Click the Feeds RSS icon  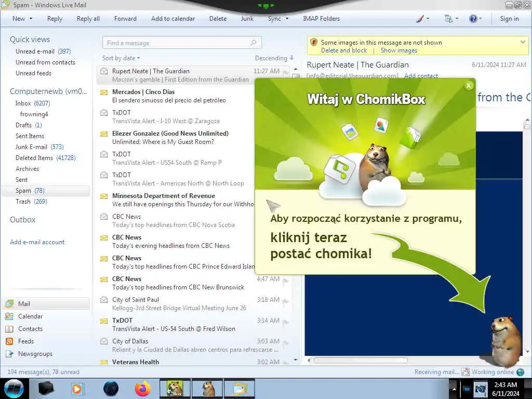[9, 341]
